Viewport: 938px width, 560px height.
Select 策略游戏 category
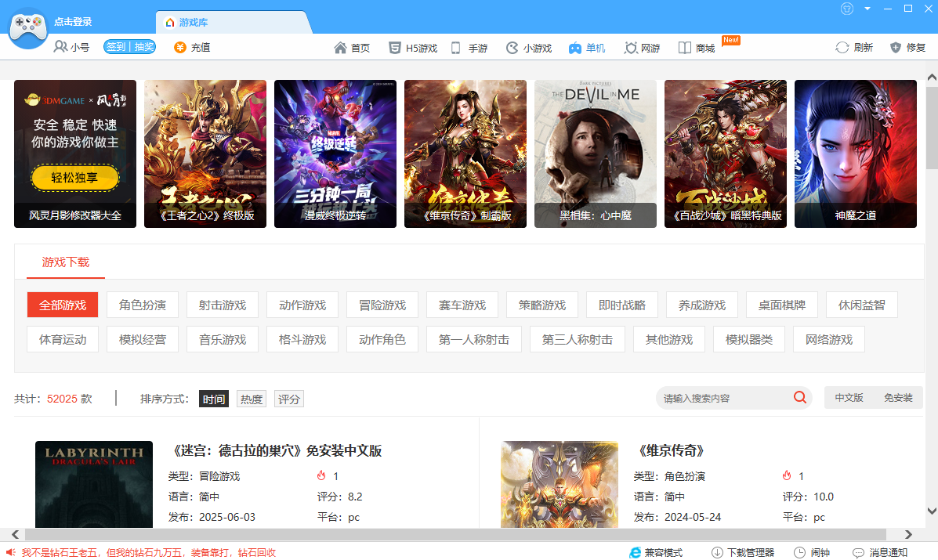[542, 305]
